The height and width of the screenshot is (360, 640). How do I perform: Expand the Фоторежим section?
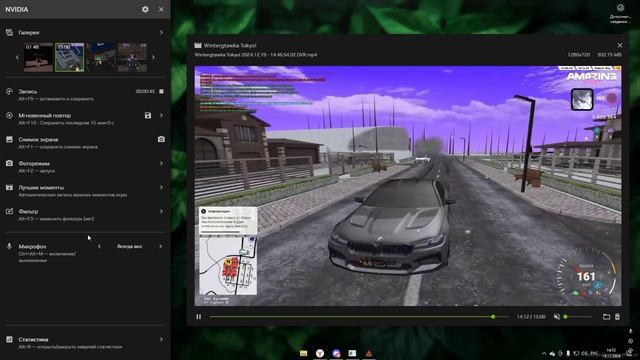pyautogui.click(x=161, y=163)
